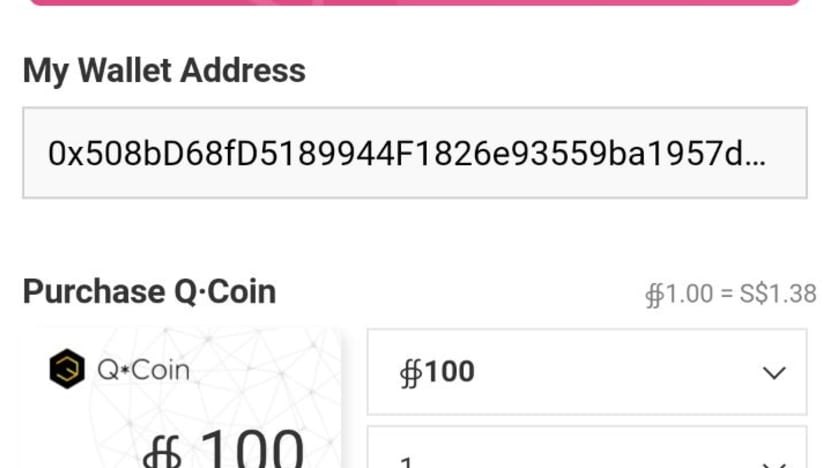Click the S$1.38 exchange rate text
This screenshot has height=468, width=830.
pos(778,294)
